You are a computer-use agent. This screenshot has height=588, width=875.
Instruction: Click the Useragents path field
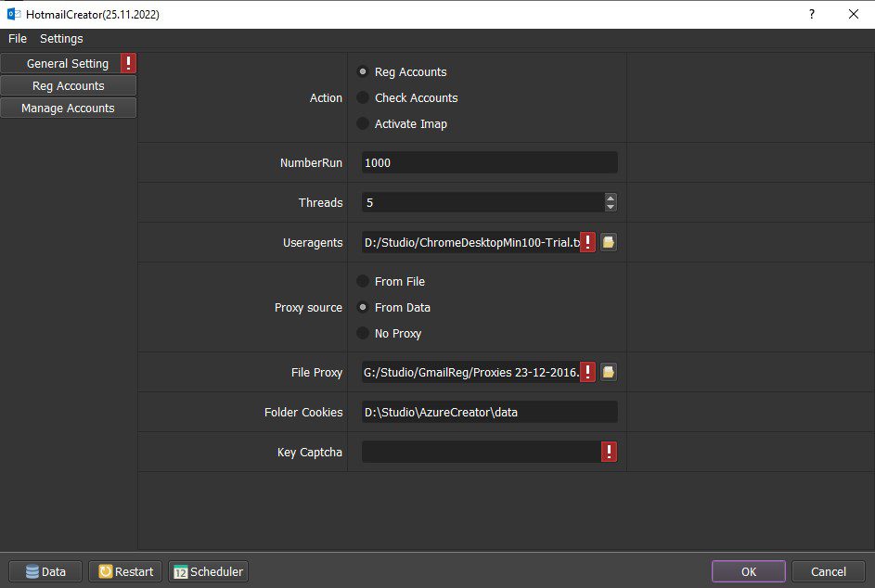(x=470, y=242)
